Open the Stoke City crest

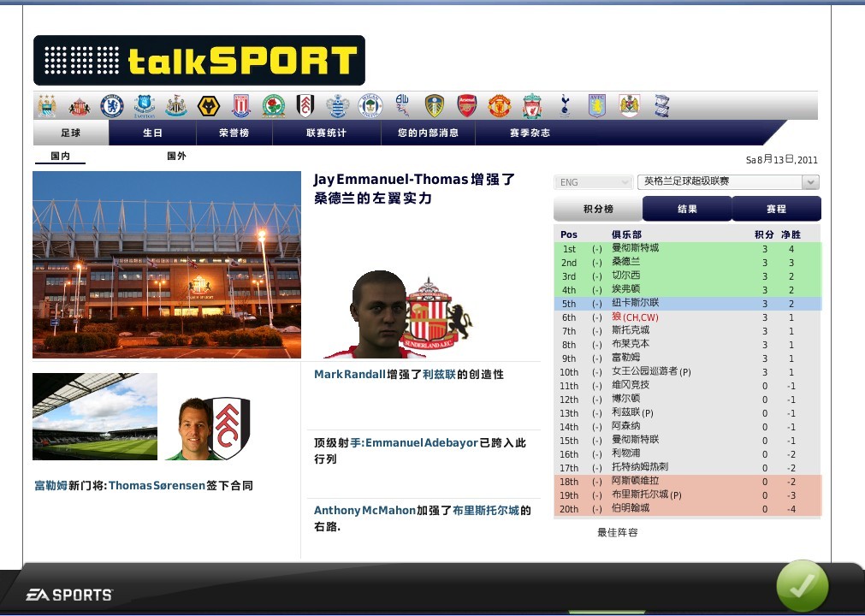[x=241, y=106]
